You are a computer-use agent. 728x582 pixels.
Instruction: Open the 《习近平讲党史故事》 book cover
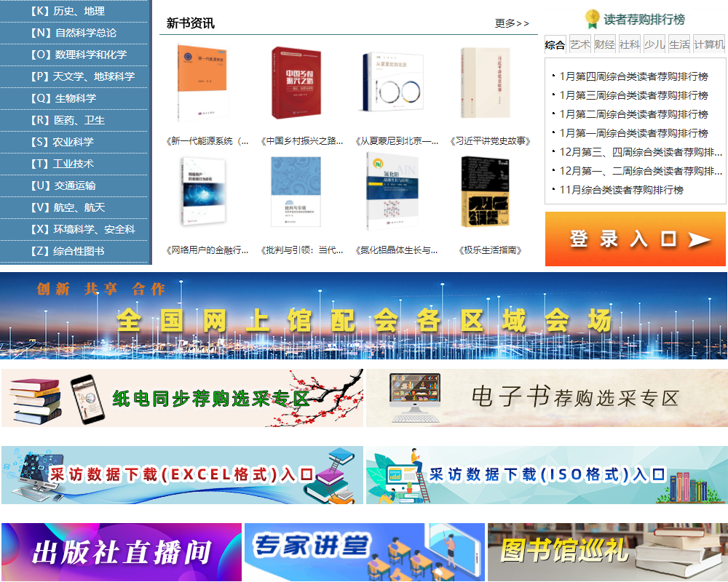[x=485, y=83]
